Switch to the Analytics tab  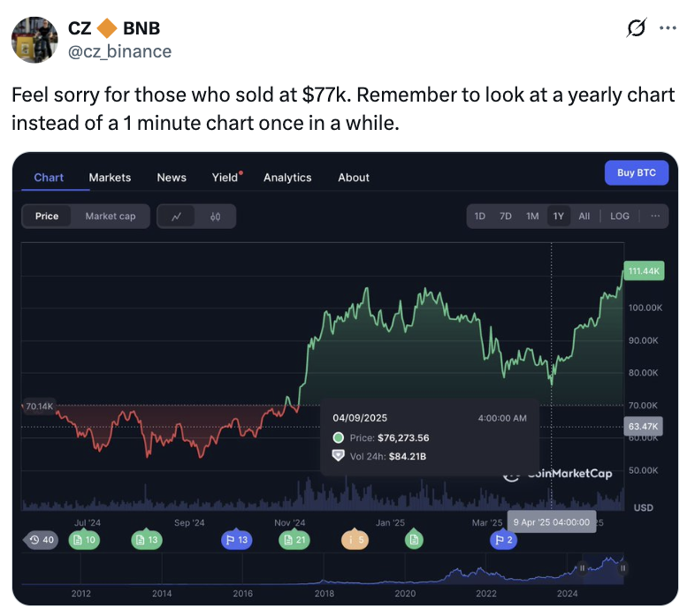tap(287, 178)
